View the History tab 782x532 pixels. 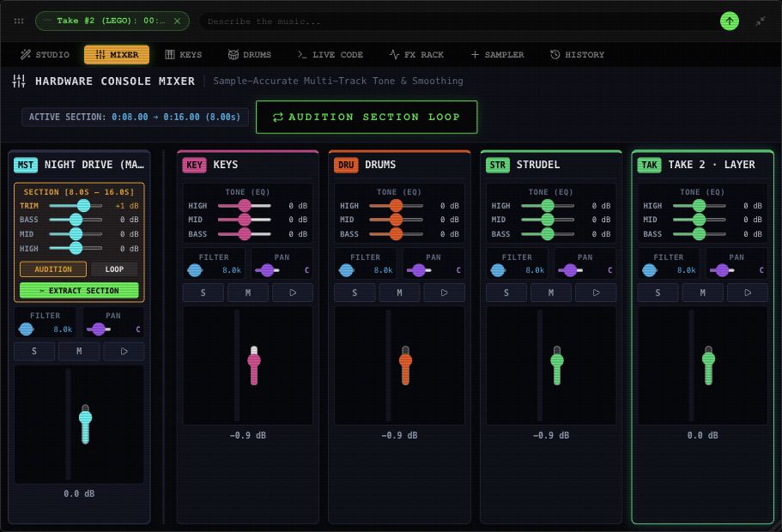click(577, 54)
